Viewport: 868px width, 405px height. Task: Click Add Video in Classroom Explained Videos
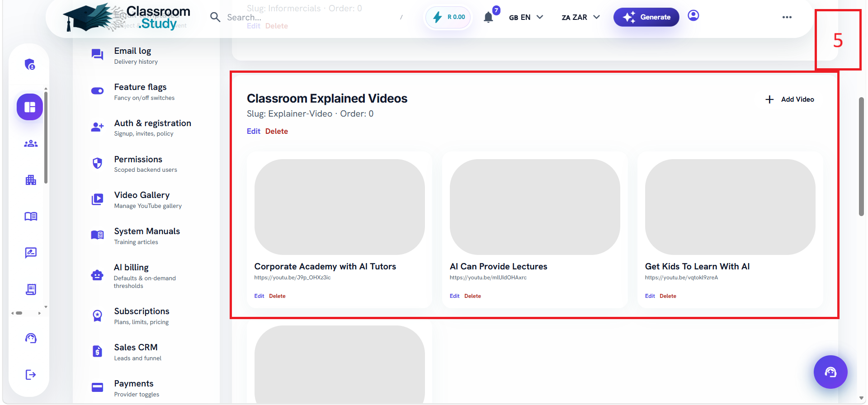pyautogui.click(x=790, y=99)
